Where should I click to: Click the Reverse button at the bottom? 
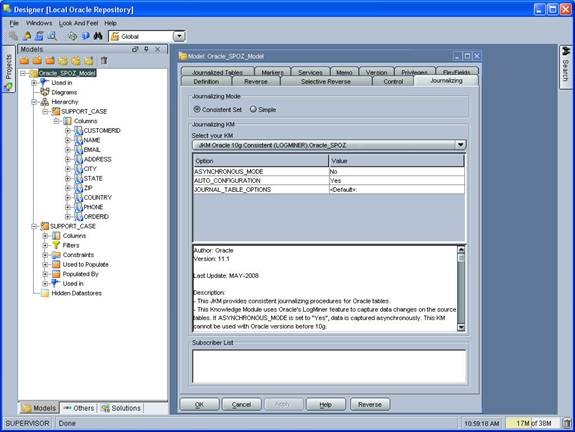click(370, 404)
